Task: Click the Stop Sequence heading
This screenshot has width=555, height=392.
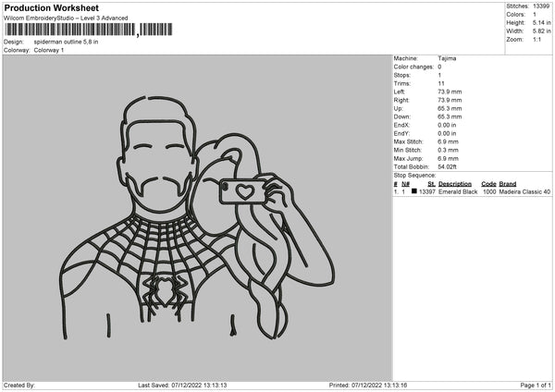Action: 414,176
